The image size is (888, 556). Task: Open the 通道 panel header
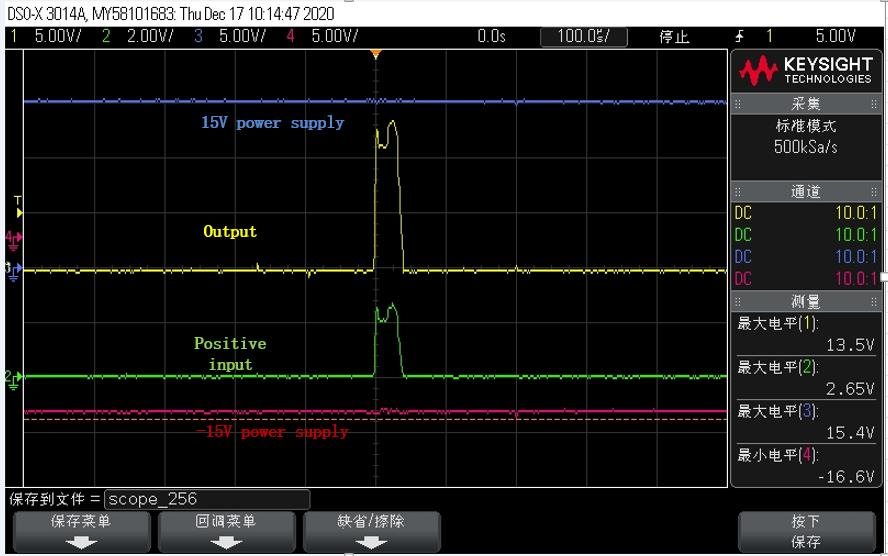click(x=806, y=191)
